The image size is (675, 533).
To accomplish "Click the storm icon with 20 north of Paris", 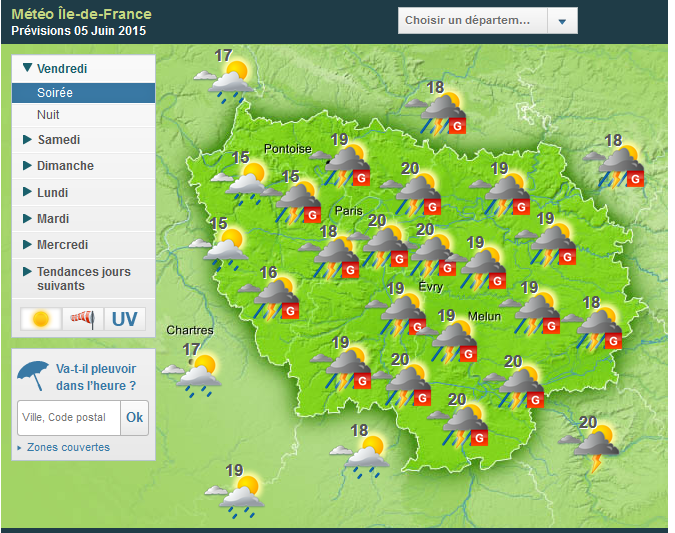I will pos(411,194).
